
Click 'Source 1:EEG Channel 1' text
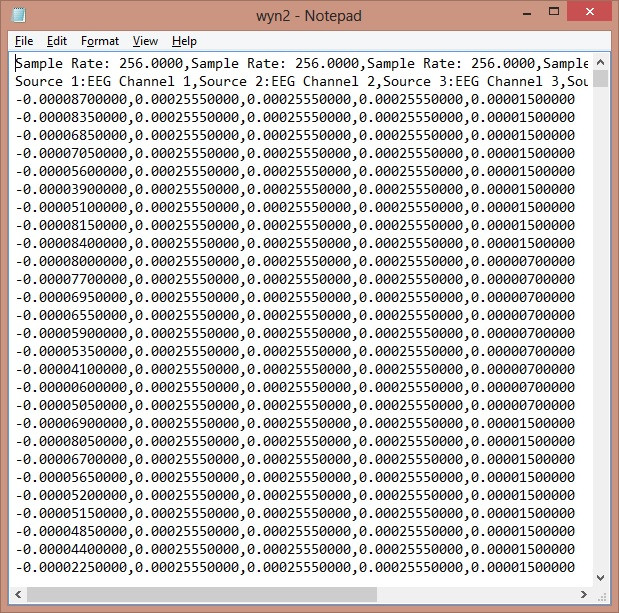coord(103,81)
